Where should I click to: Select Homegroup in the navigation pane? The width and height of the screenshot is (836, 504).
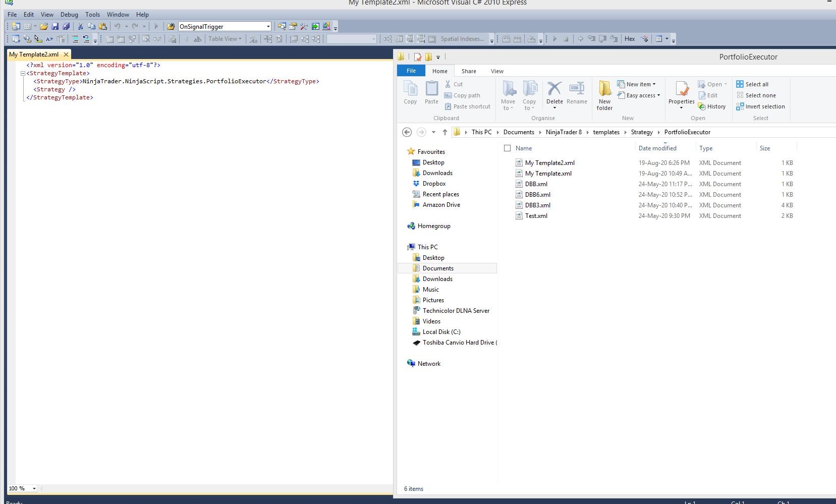[x=434, y=226]
